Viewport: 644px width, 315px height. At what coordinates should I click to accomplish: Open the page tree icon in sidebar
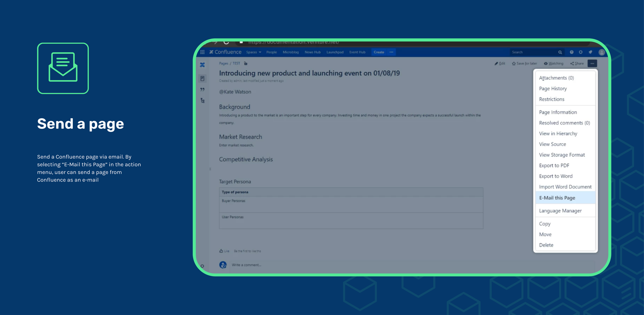[202, 100]
